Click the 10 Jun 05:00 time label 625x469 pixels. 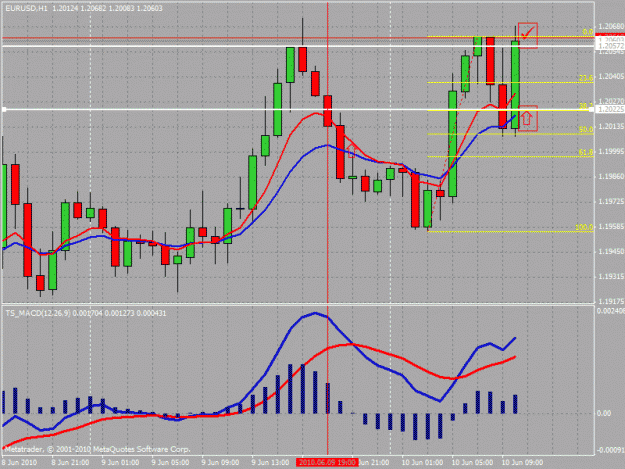click(x=472, y=463)
